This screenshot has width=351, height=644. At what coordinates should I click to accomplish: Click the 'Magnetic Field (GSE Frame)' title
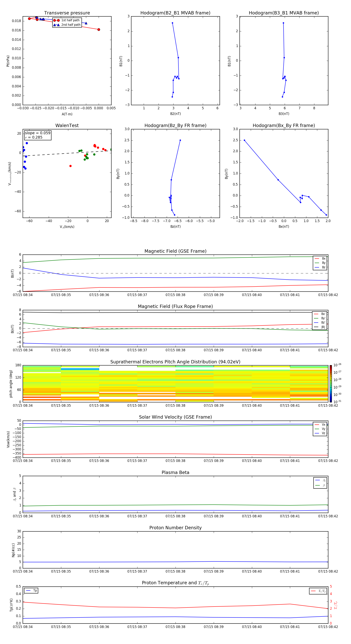pos(175,251)
